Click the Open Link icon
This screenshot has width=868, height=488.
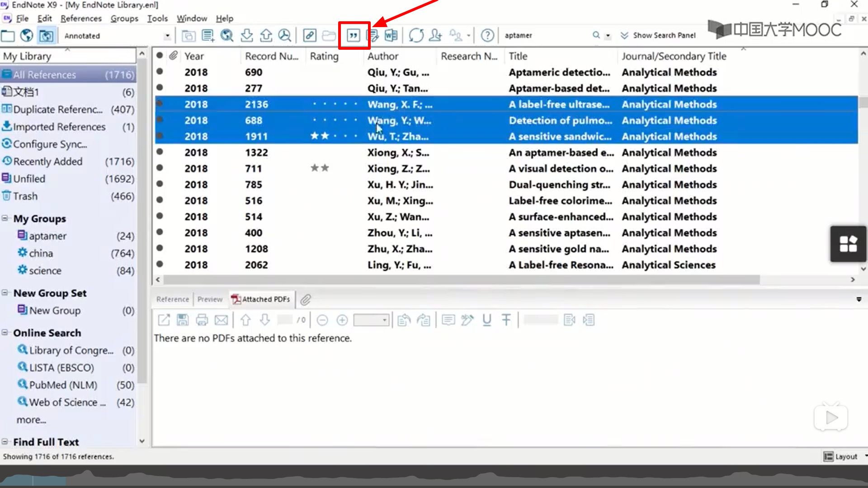(310, 35)
